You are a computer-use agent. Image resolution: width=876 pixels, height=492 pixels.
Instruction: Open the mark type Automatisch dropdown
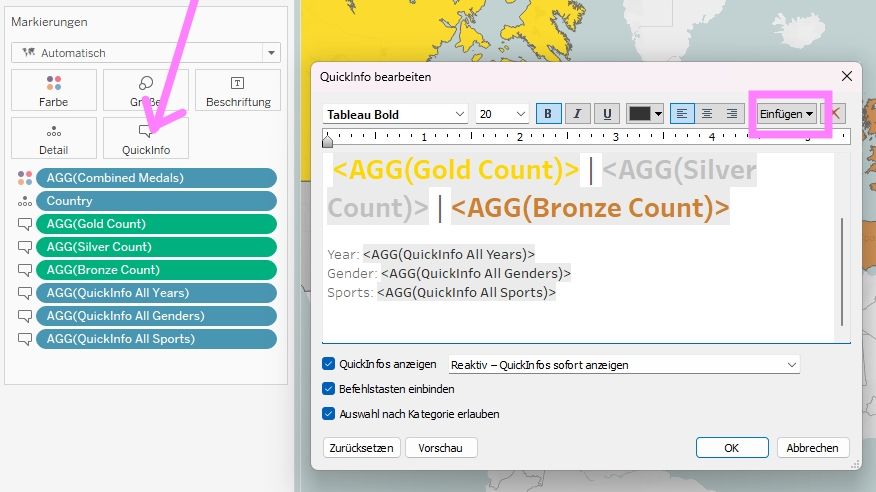click(146, 53)
